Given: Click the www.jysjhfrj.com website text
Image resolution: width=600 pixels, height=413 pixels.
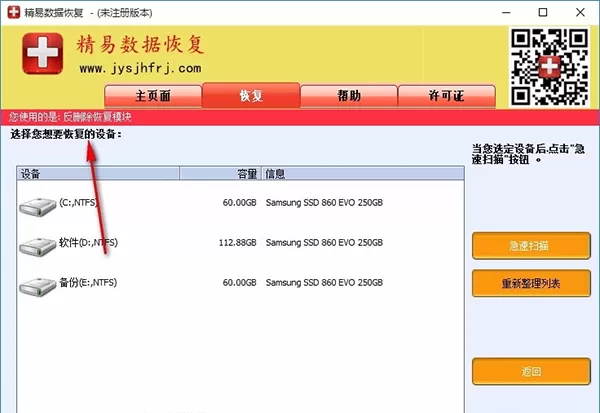Looking at the screenshot, I should coord(140,69).
